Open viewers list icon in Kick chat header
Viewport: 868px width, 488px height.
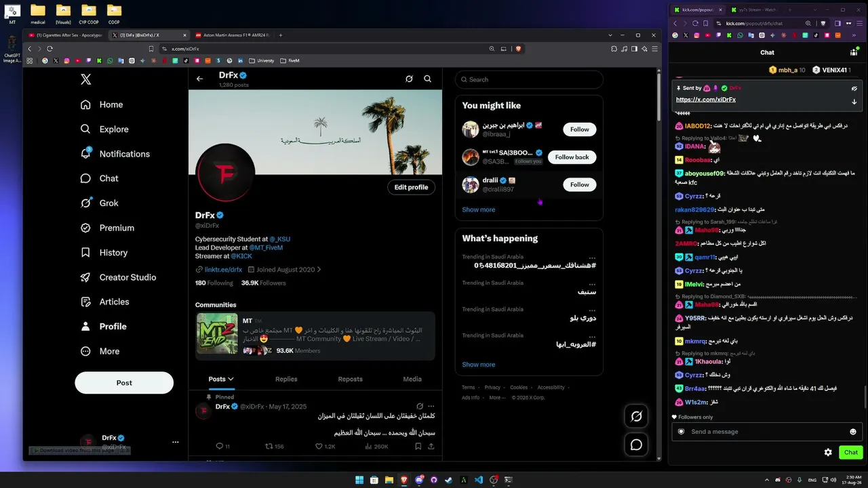tap(854, 52)
